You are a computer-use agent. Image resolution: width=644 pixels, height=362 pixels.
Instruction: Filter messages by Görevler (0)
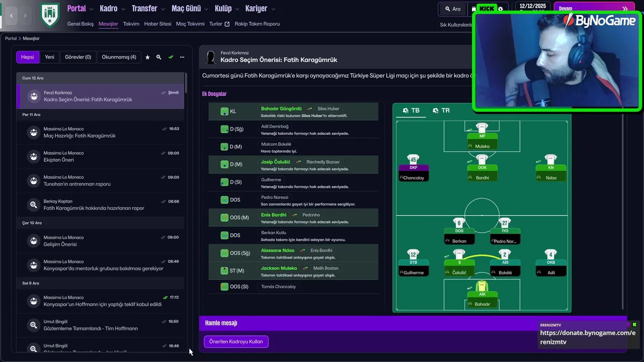click(x=78, y=57)
